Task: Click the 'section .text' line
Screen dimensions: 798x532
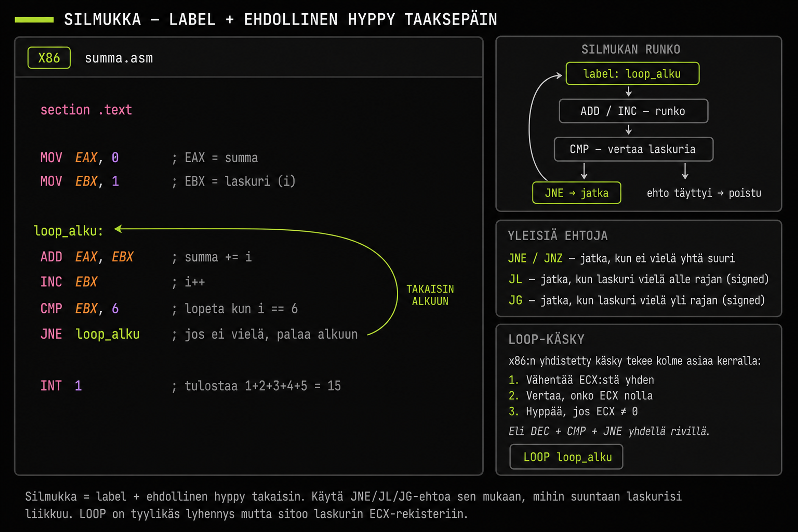Action: click(x=86, y=110)
